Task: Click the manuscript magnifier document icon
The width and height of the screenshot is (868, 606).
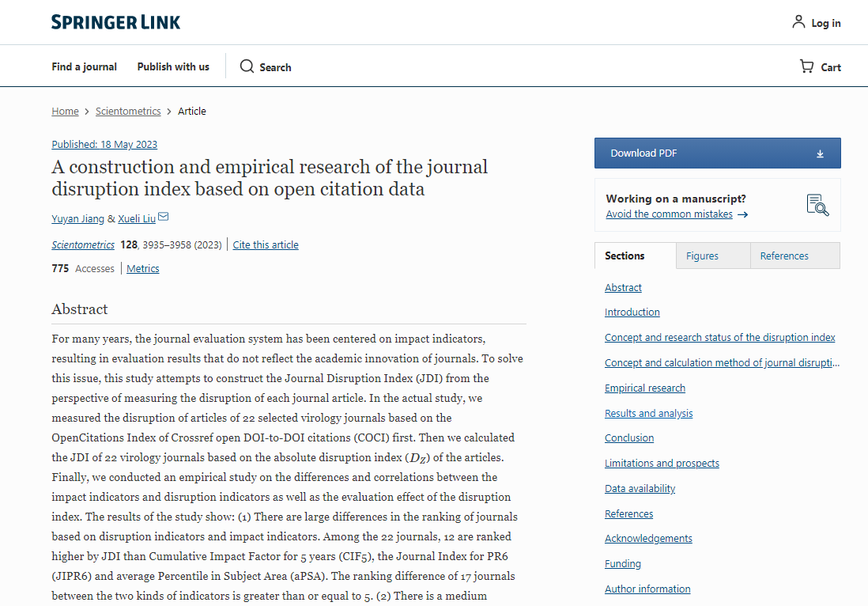Action: (x=817, y=205)
